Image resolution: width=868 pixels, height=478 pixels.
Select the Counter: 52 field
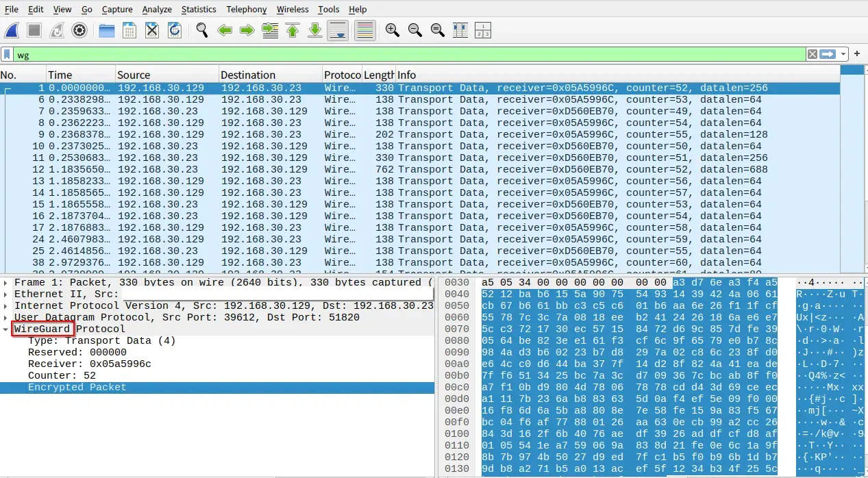pos(217,375)
